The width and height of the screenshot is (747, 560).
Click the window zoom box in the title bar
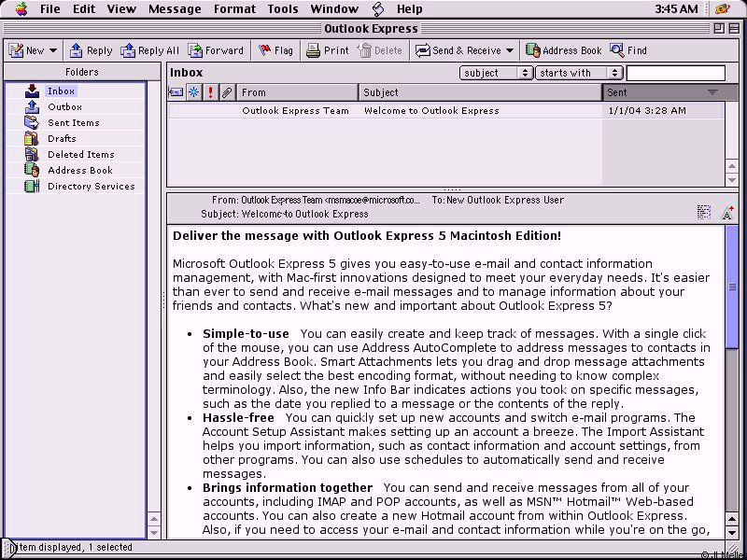pyautogui.click(x=719, y=29)
